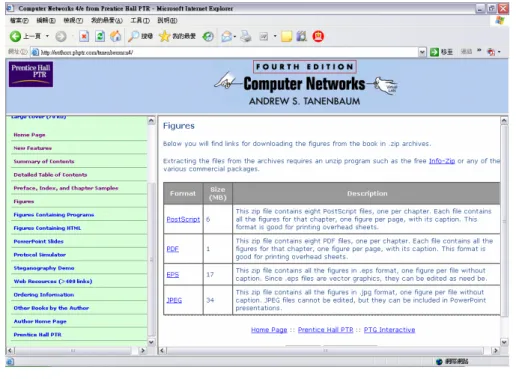The height and width of the screenshot is (379, 516).
Task: Open Web Resources sidebar link
Action: click(53, 282)
